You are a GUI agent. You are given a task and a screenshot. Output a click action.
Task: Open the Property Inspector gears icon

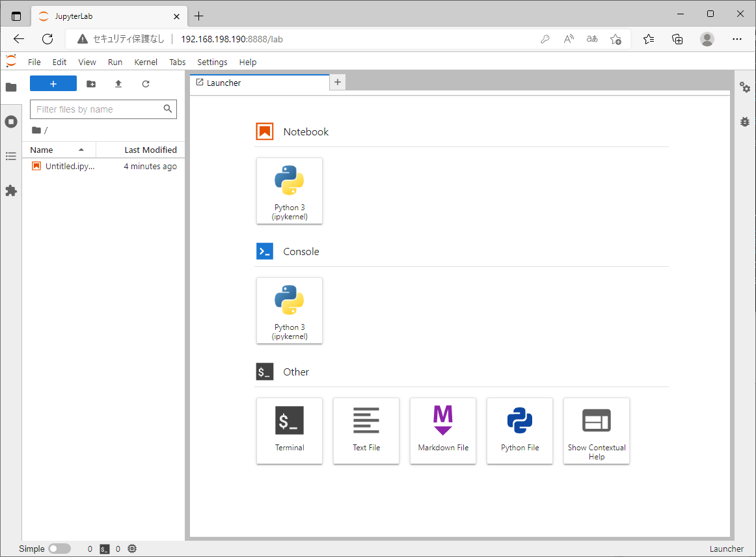pos(745,87)
